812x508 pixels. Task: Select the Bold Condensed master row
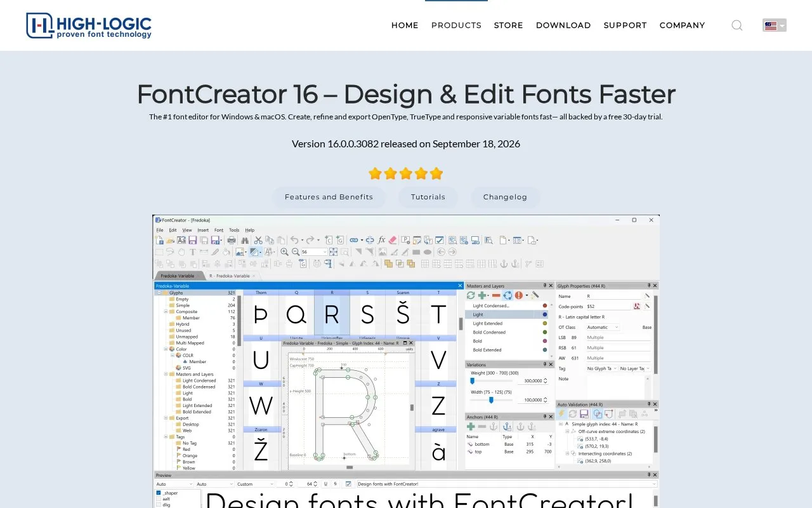pos(507,332)
